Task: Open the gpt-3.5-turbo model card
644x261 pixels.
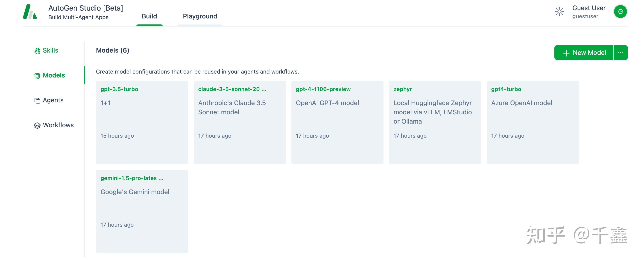Action: (x=142, y=122)
